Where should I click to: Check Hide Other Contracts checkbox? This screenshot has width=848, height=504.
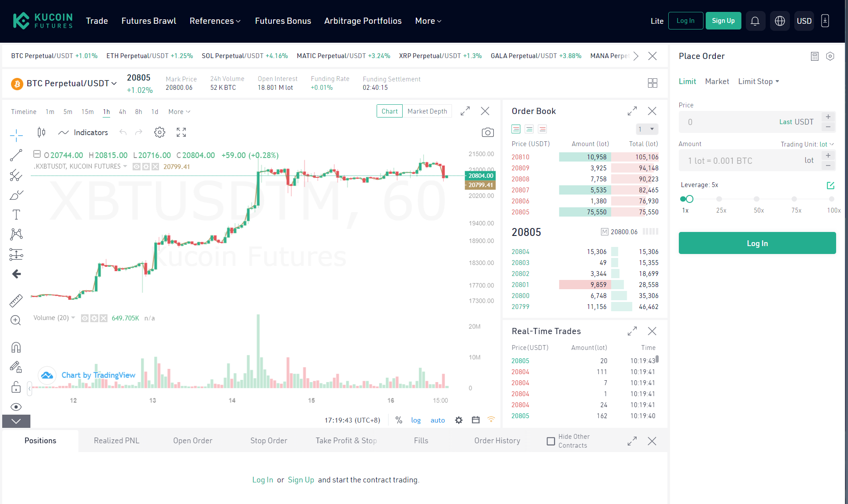tap(551, 441)
